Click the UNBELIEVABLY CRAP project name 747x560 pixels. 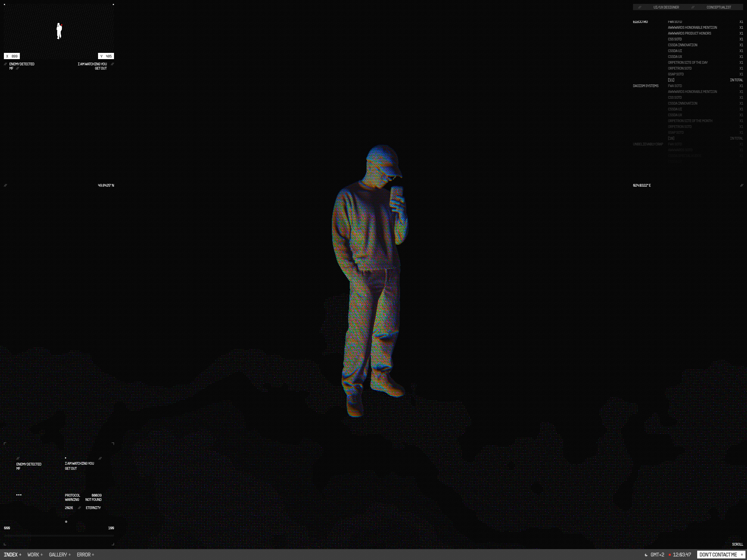coord(648,144)
